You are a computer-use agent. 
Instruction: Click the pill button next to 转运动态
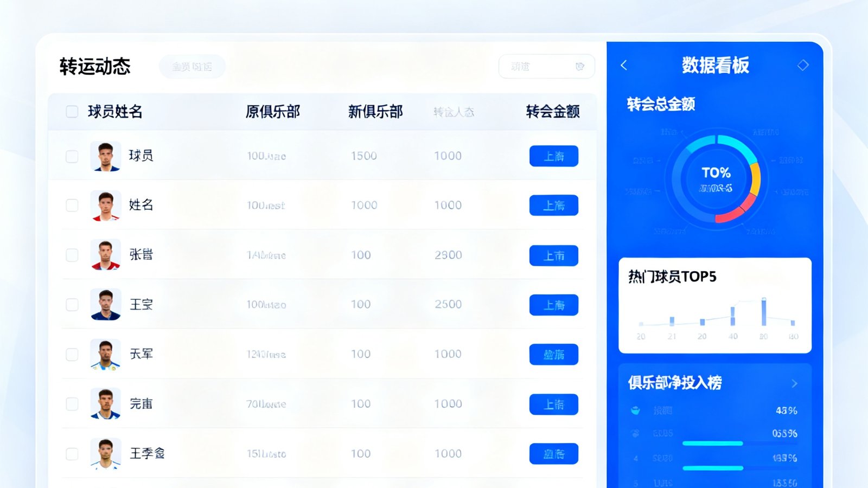tap(192, 67)
